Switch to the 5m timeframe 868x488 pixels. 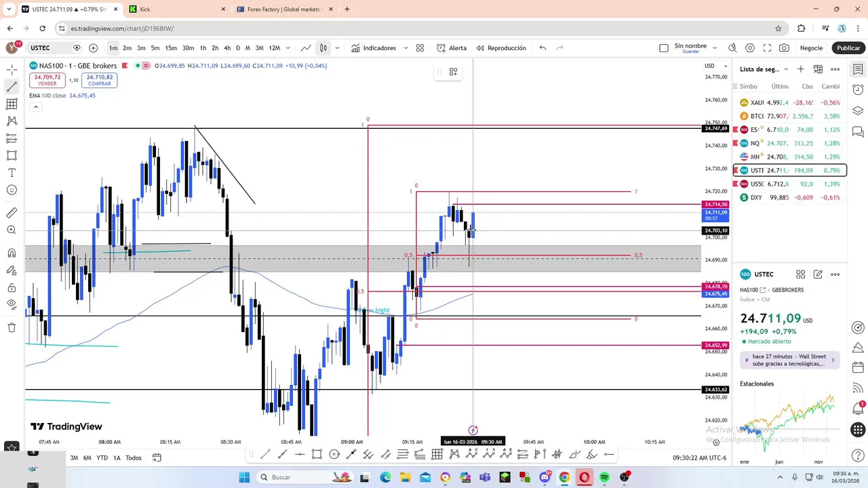pos(155,48)
